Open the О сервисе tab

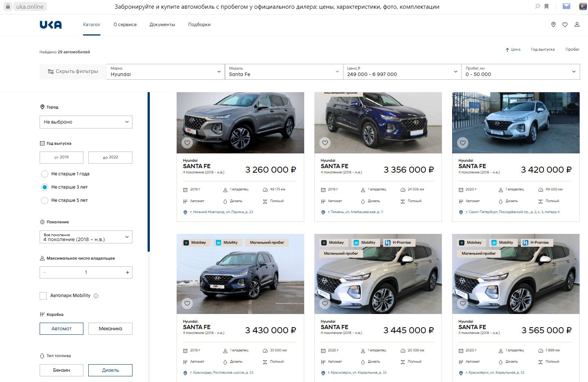coord(125,25)
